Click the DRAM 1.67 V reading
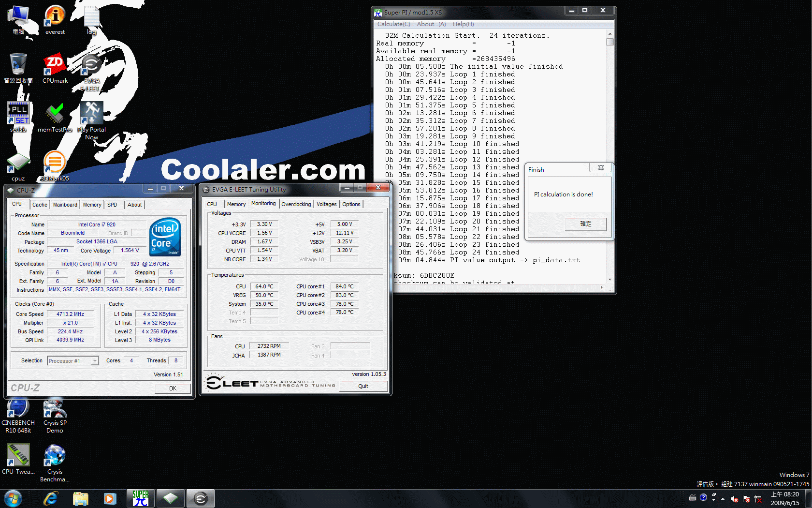Screen dimensions: 812x508 [x=264, y=241]
